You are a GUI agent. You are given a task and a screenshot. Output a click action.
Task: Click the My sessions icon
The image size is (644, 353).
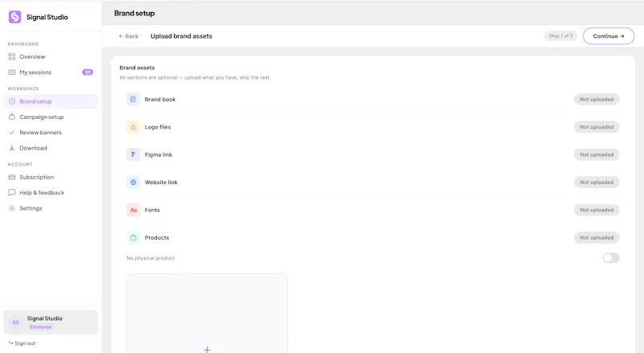click(12, 72)
